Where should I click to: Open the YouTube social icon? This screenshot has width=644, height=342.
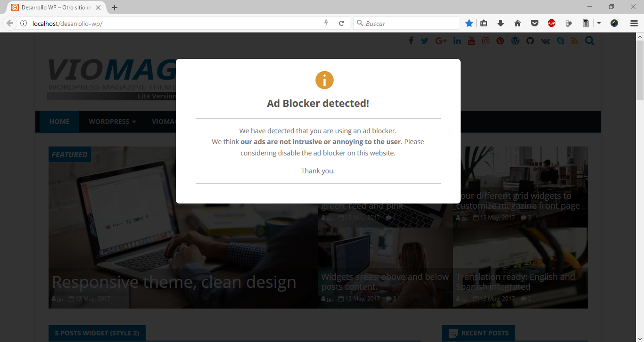pos(471,41)
